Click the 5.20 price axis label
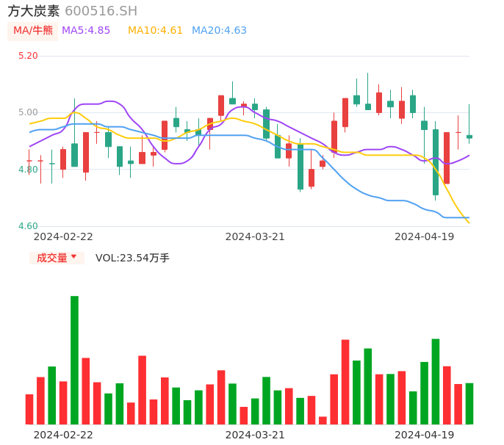This screenshot has height=445, width=504. click(28, 56)
